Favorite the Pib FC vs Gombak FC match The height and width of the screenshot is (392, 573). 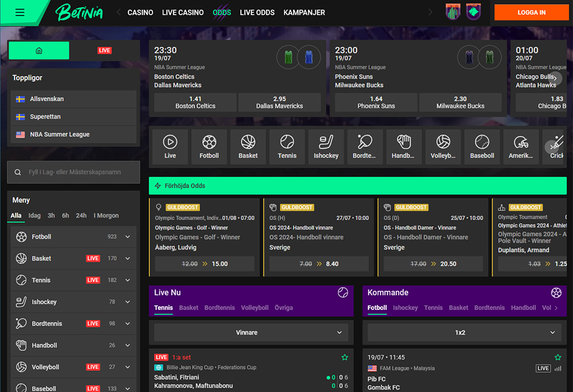point(558,357)
